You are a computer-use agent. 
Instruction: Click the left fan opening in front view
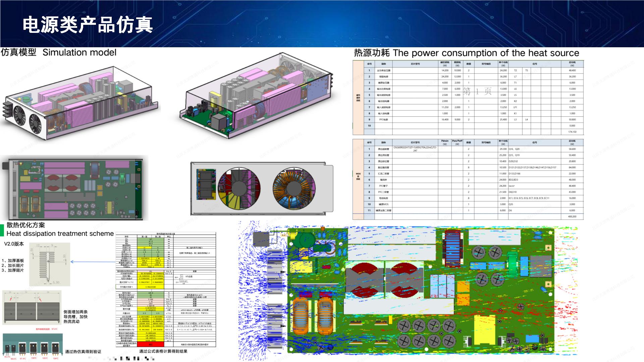(x=239, y=189)
